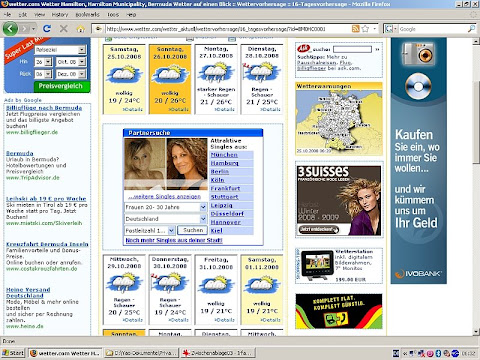This screenshot has width=480, height=360.
Task: Click the search magnifier icon
Action: tap(471, 29)
